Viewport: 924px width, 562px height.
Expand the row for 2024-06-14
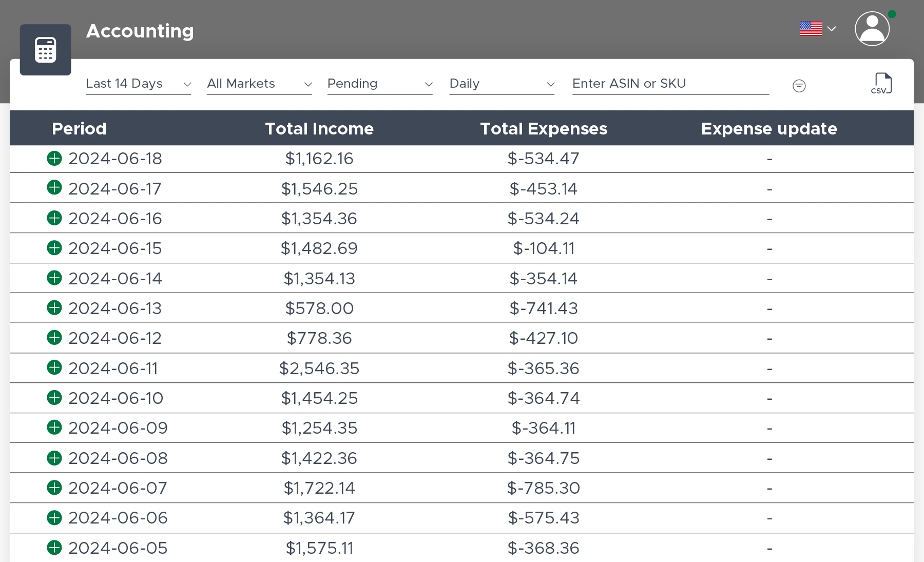tap(54, 278)
